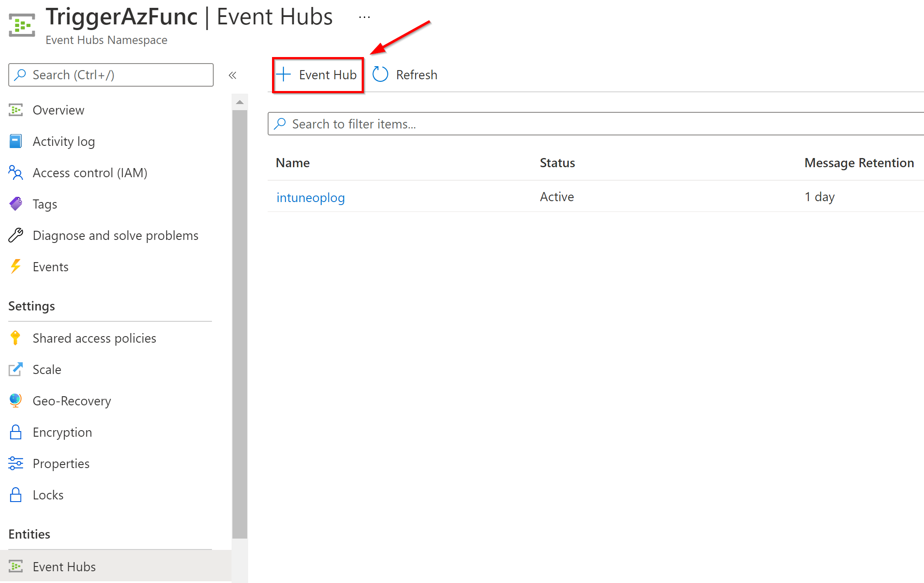
Task: Open Shared access policies key icon
Action: [16, 338]
